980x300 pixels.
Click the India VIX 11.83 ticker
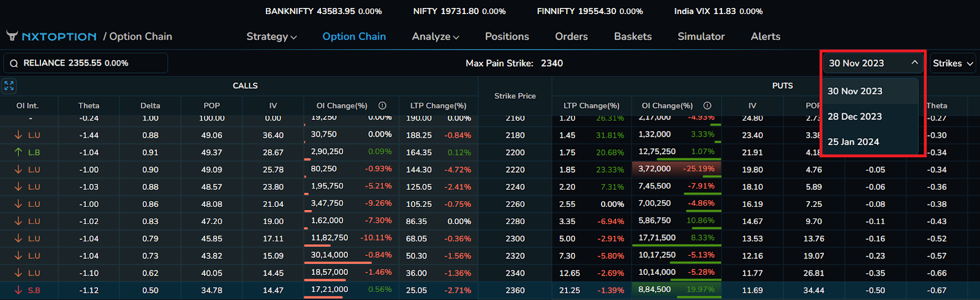[x=718, y=11]
